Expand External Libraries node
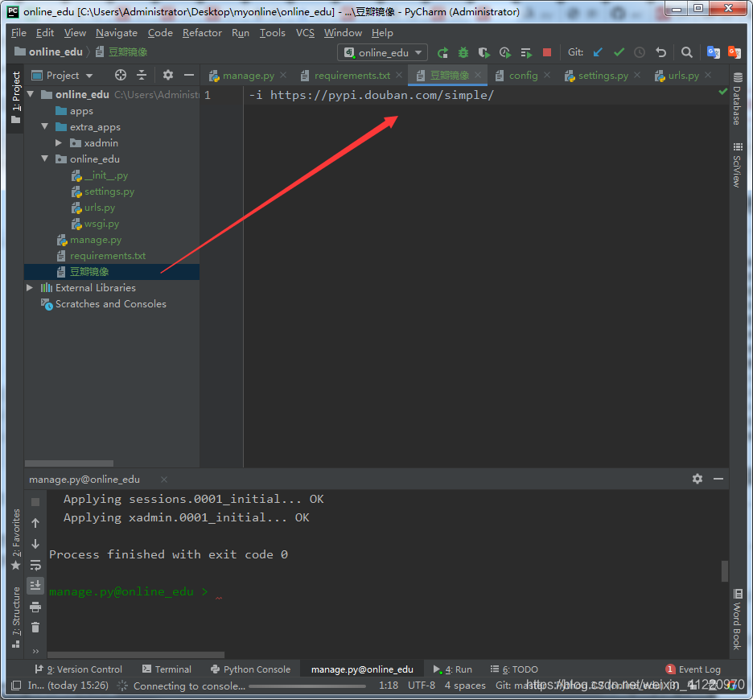 click(30, 288)
